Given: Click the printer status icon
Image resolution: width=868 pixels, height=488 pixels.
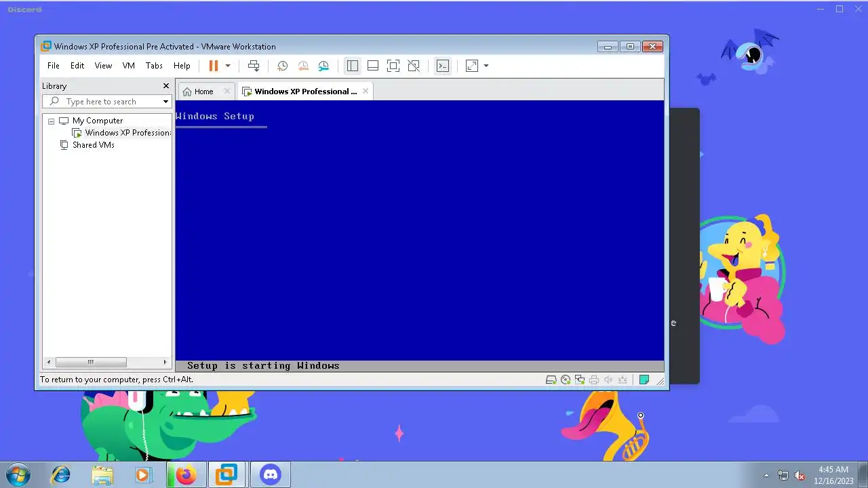Looking at the screenshot, I should click(594, 380).
